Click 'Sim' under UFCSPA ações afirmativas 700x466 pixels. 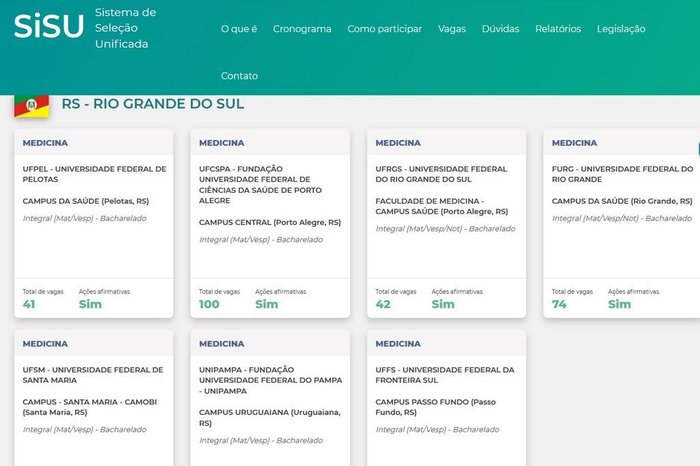(x=267, y=304)
